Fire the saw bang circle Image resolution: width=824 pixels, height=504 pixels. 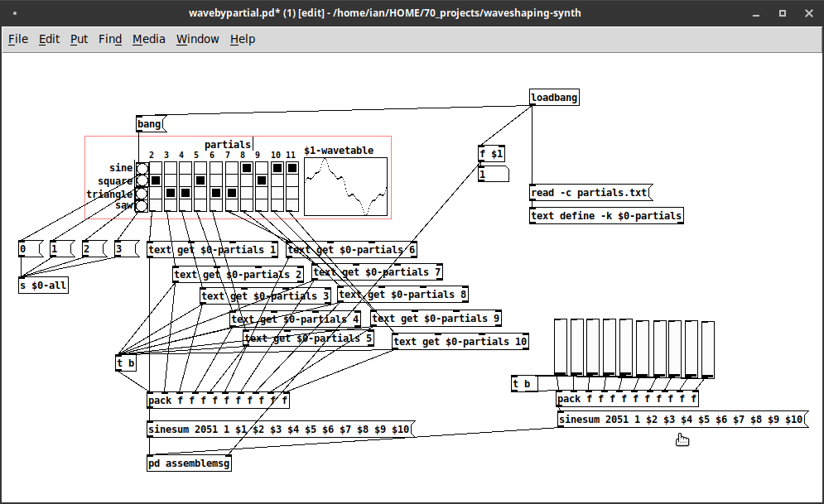(142, 206)
